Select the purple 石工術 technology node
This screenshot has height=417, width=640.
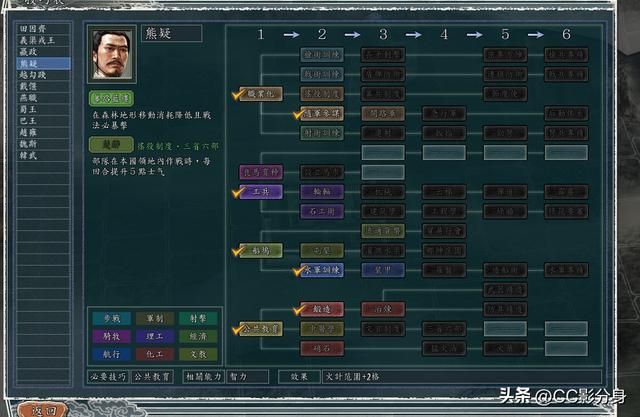pyautogui.click(x=322, y=211)
